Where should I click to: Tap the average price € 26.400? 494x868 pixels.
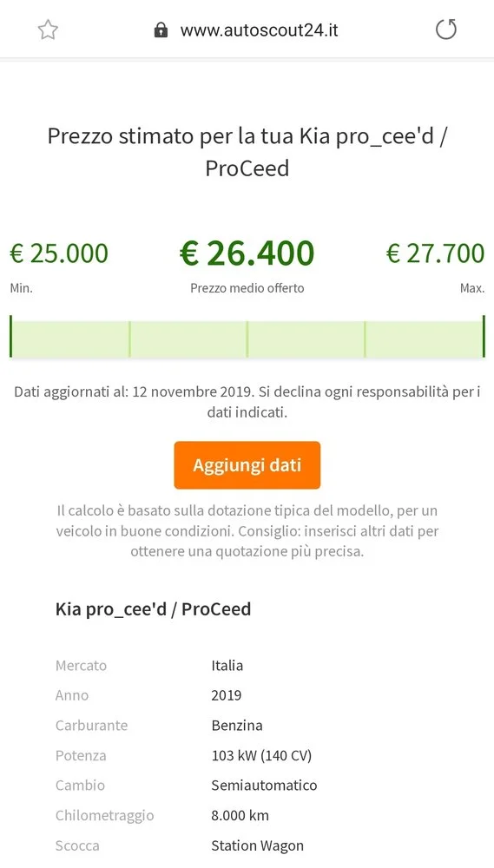click(247, 253)
